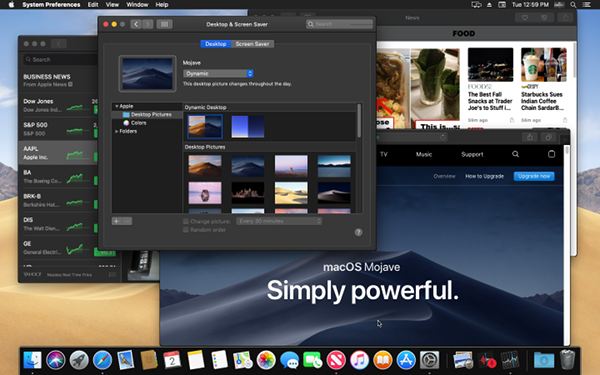Go back in System Preferences
The image size is (600, 375).
tap(136, 24)
